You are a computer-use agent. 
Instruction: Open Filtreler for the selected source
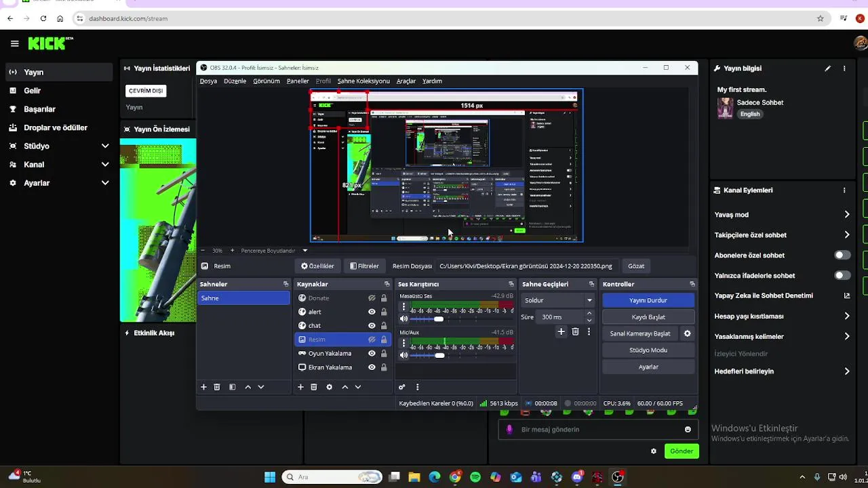(x=364, y=266)
